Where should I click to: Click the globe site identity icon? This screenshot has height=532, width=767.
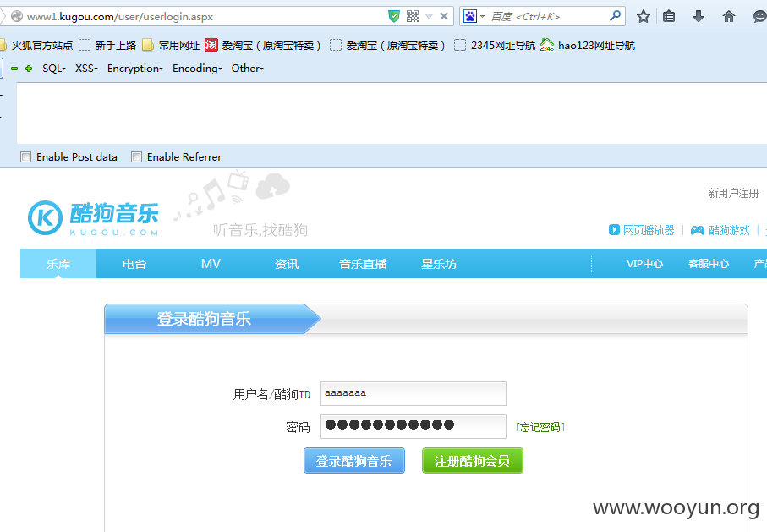(x=17, y=17)
